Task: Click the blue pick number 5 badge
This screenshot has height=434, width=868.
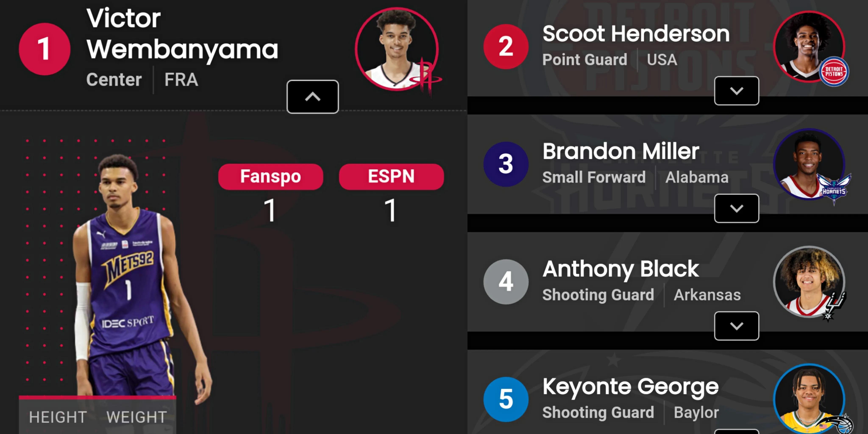Action: coord(506,399)
